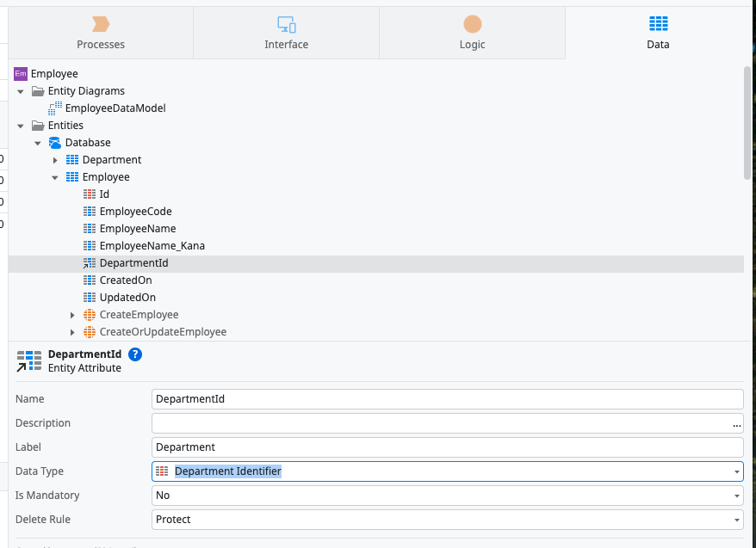Screen dimensions: 756x548
Task: Click the EmployeeName_Kana attribute icon
Action: coord(90,246)
